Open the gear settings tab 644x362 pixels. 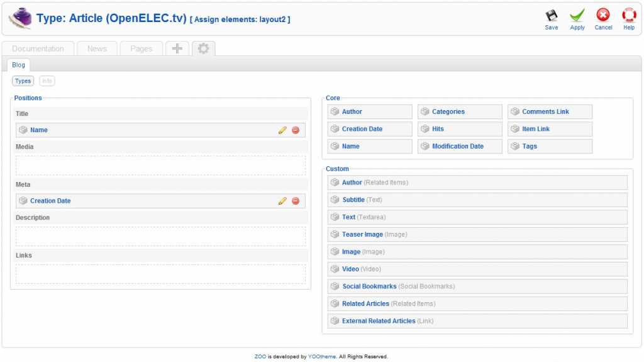point(203,48)
